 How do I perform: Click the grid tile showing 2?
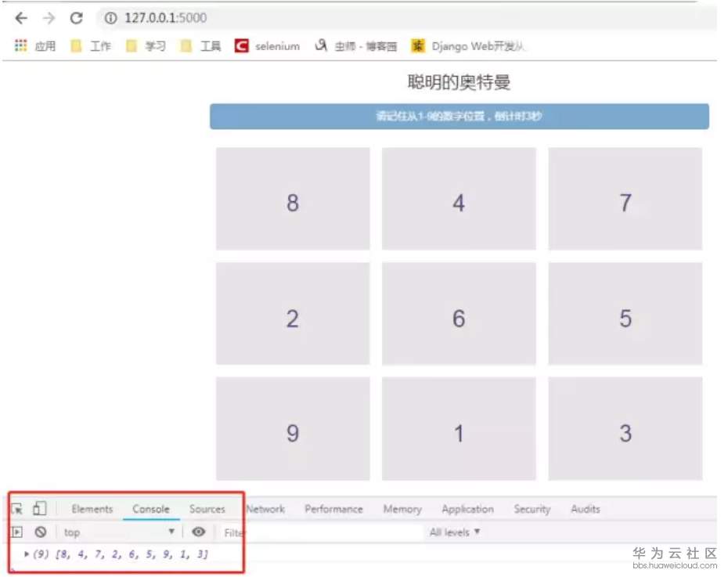click(x=293, y=314)
